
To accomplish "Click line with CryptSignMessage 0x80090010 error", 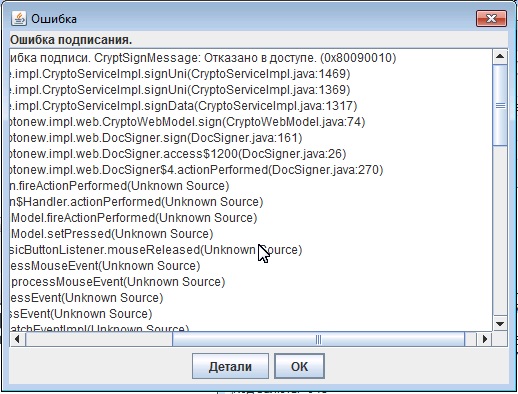I will point(203,58).
